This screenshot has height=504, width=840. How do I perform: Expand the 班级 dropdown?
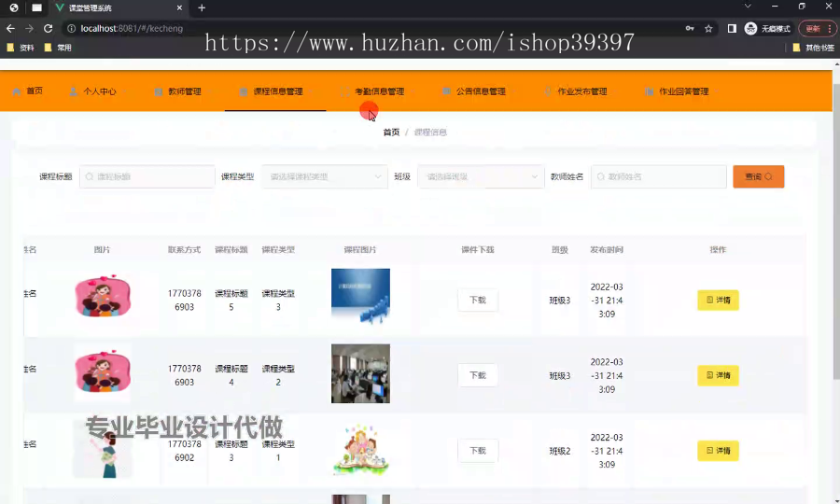click(481, 176)
